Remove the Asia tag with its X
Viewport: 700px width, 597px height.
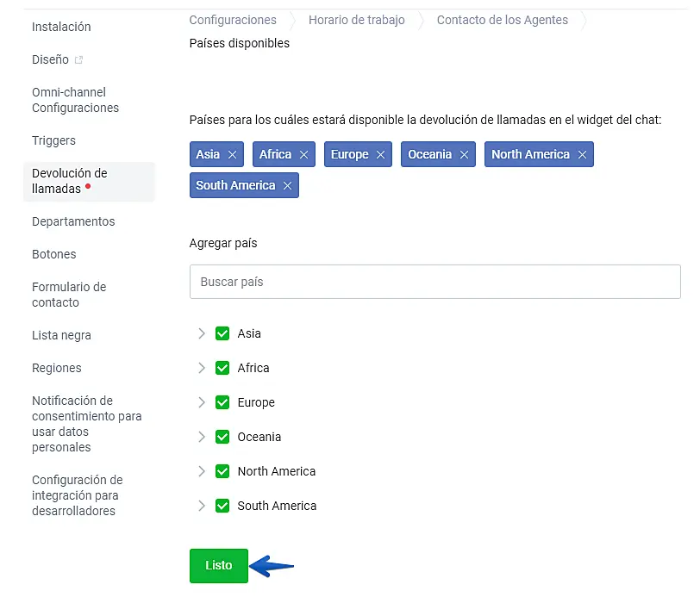pyautogui.click(x=232, y=155)
